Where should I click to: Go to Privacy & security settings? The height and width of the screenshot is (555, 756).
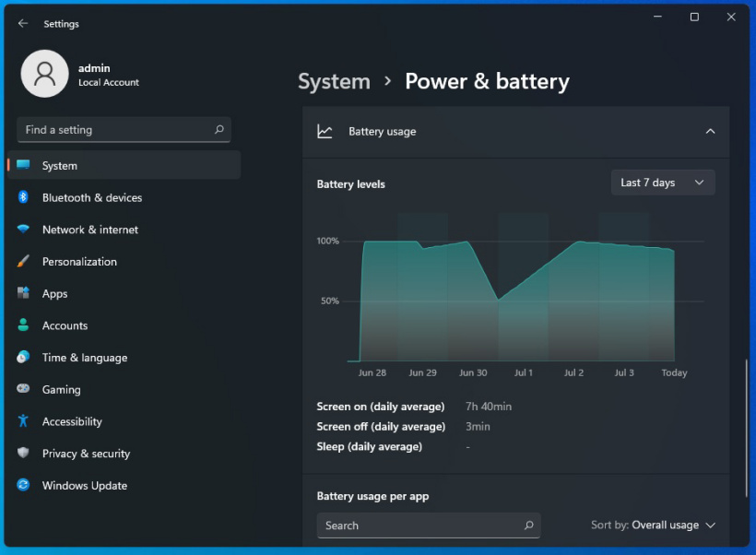pyautogui.click(x=88, y=453)
